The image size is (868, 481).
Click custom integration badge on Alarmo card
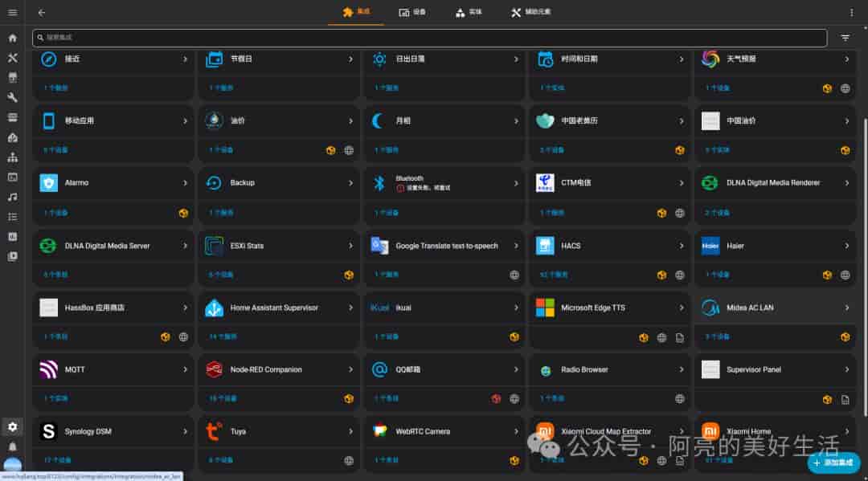[183, 213]
